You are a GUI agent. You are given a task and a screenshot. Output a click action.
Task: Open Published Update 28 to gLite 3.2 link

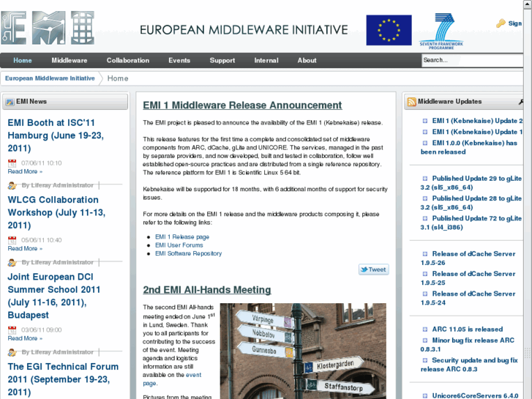[471, 203]
